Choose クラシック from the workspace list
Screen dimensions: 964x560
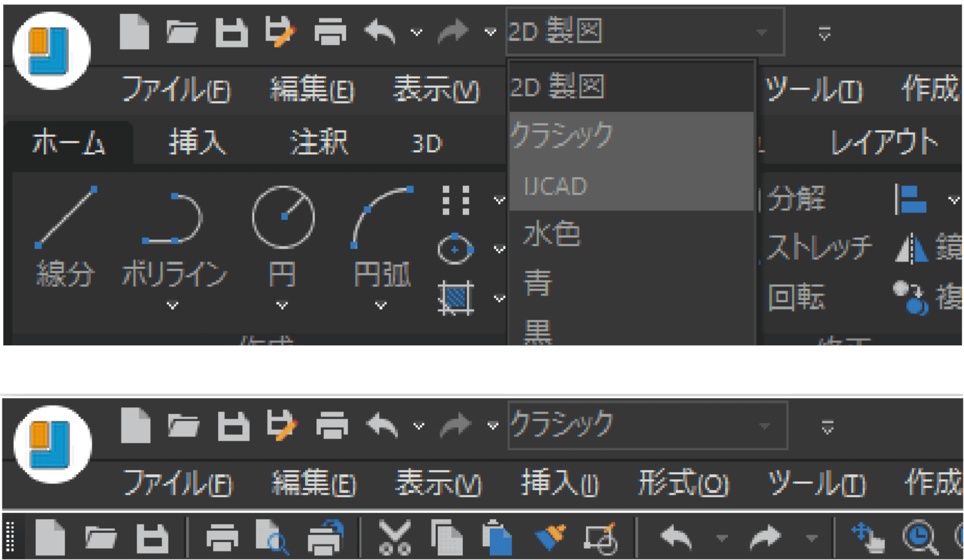coord(631,135)
